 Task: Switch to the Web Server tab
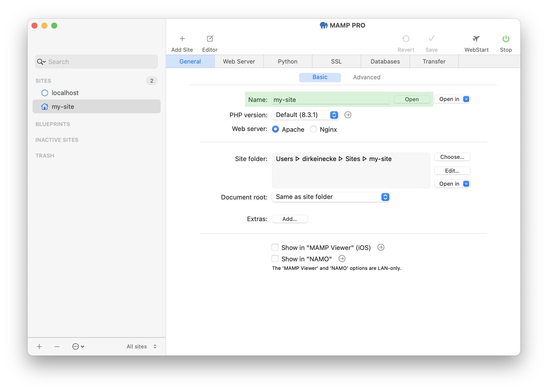click(x=239, y=61)
